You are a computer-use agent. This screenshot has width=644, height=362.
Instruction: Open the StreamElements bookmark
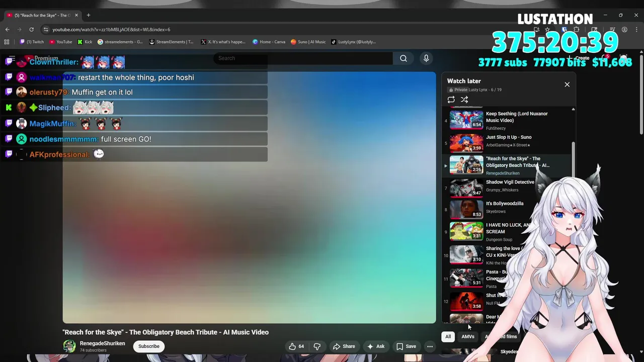tap(172, 42)
